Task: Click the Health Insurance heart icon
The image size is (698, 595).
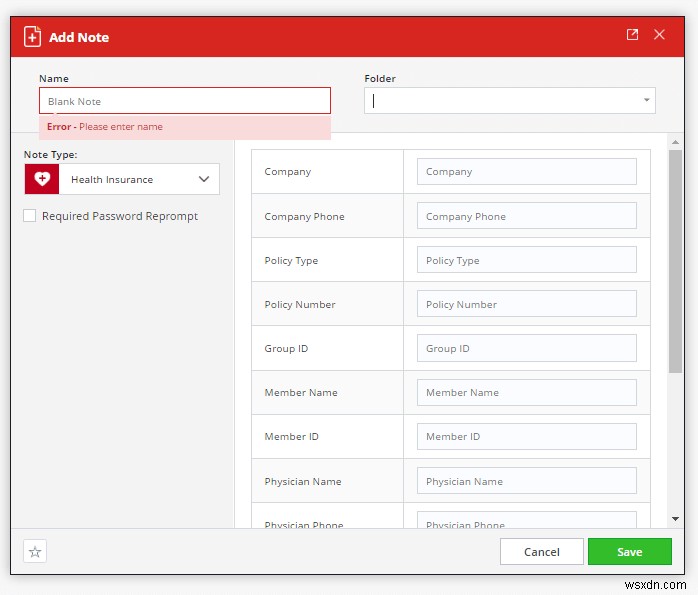Action: pyautogui.click(x=42, y=179)
